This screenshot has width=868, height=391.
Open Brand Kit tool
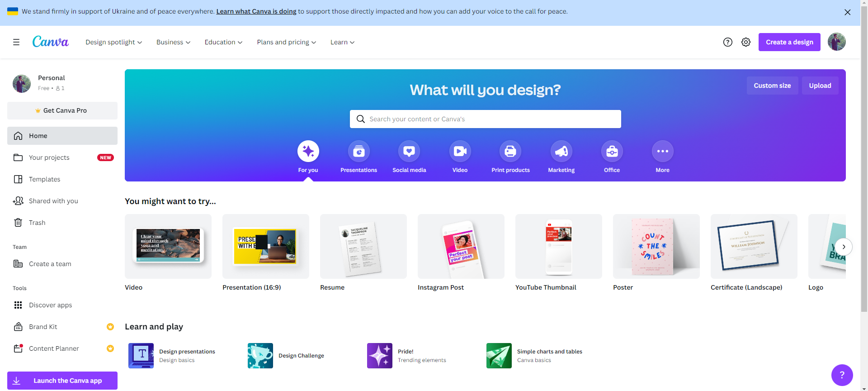[62, 327]
